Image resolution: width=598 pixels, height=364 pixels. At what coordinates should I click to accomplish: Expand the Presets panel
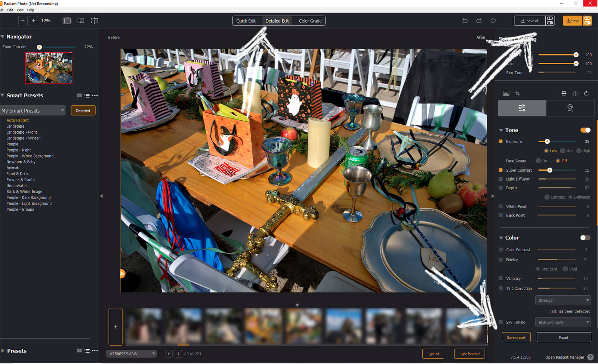pos(3,351)
